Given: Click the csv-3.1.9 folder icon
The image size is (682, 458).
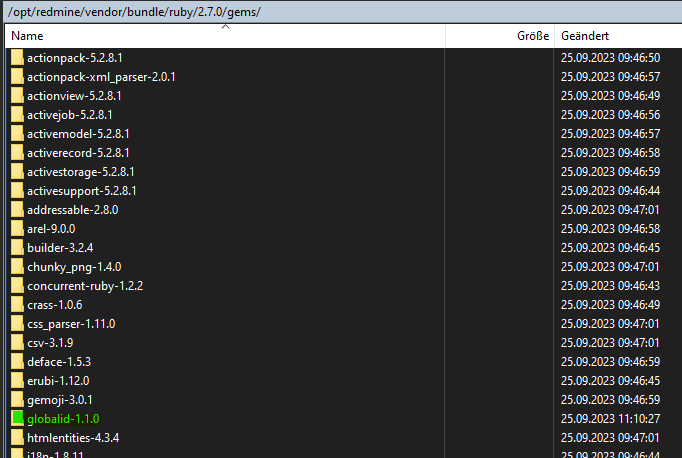Looking at the screenshot, I should (x=17, y=343).
